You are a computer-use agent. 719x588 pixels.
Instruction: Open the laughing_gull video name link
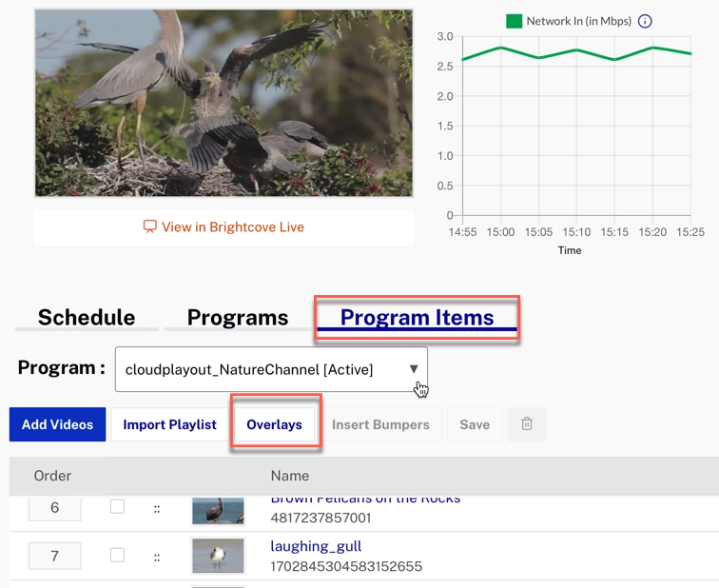(316, 546)
